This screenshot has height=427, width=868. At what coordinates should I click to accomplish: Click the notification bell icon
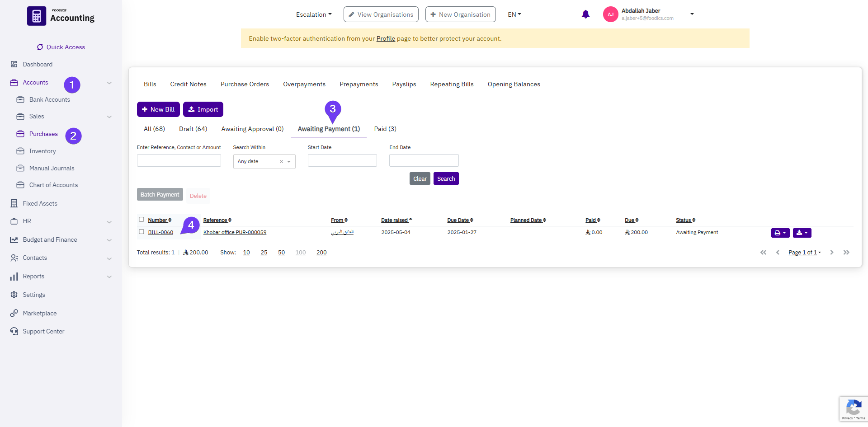585,14
